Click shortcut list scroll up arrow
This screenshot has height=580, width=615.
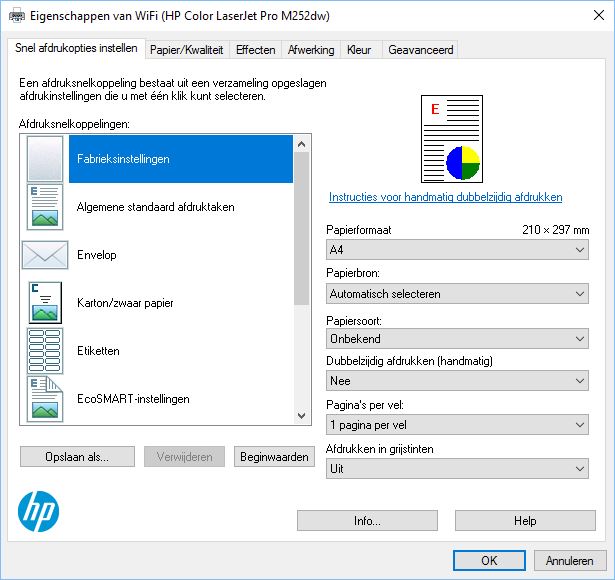point(302,144)
